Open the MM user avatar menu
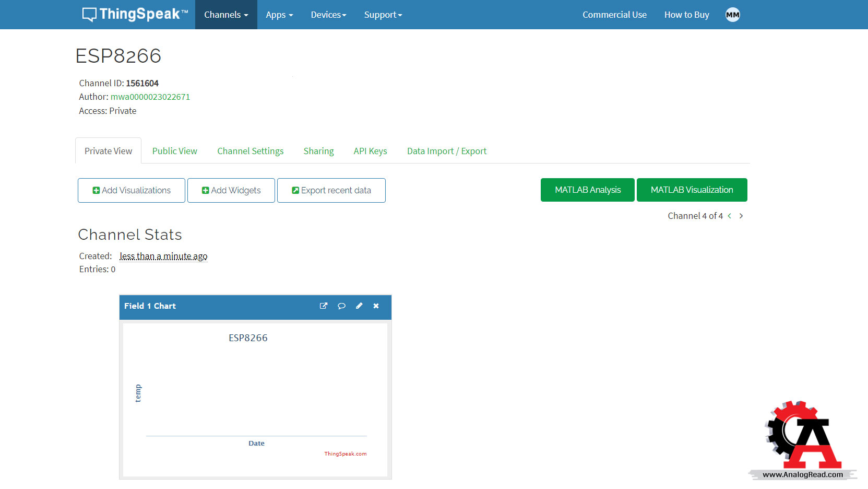 point(732,15)
